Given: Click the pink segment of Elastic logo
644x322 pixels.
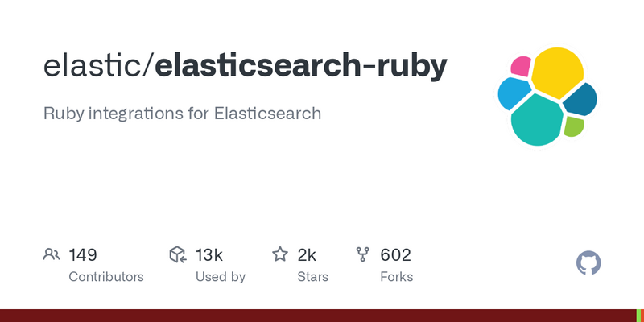Looking at the screenshot, I should 521,66.
